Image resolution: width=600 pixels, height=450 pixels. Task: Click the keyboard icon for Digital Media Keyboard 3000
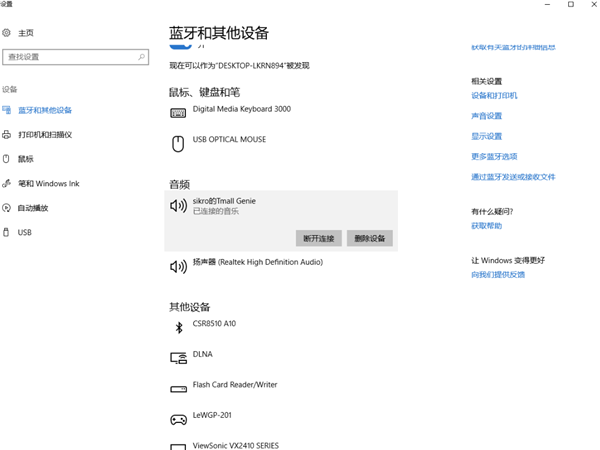tap(178, 112)
